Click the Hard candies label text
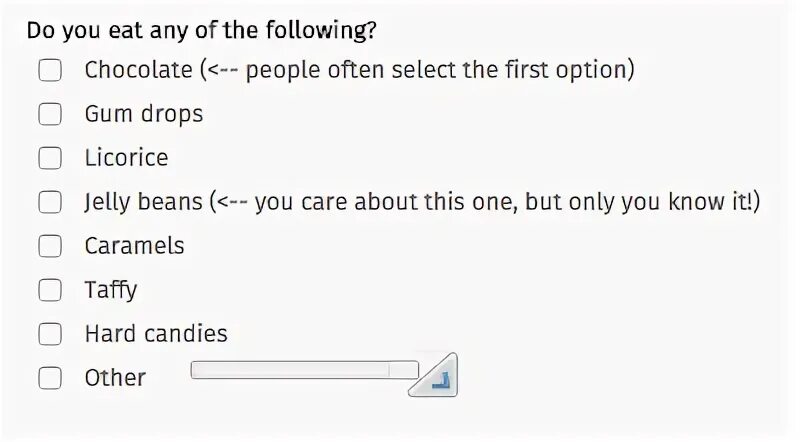The height and width of the screenshot is (442, 800). pos(155,334)
